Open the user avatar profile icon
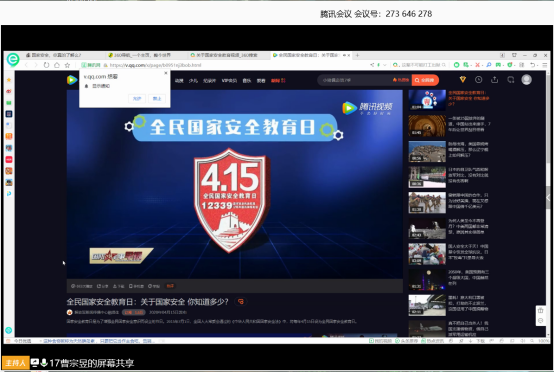Screen dimensions: 554x372 [x=526, y=80]
